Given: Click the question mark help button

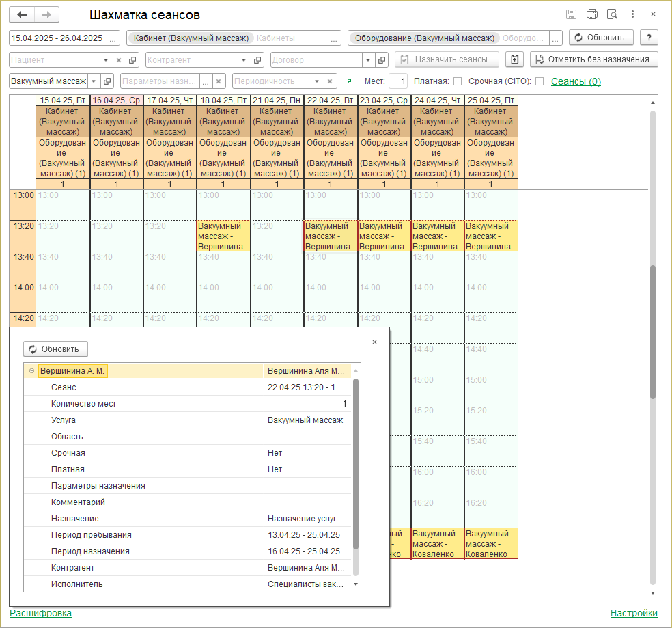Looking at the screenshot, I should tap(649, 38).
